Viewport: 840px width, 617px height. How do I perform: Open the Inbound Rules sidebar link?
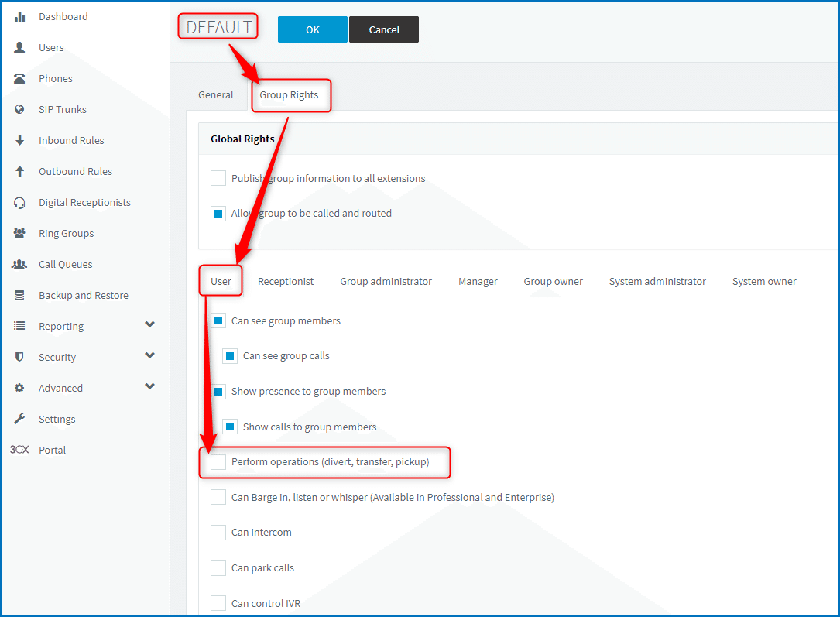[x=71, y=140]
